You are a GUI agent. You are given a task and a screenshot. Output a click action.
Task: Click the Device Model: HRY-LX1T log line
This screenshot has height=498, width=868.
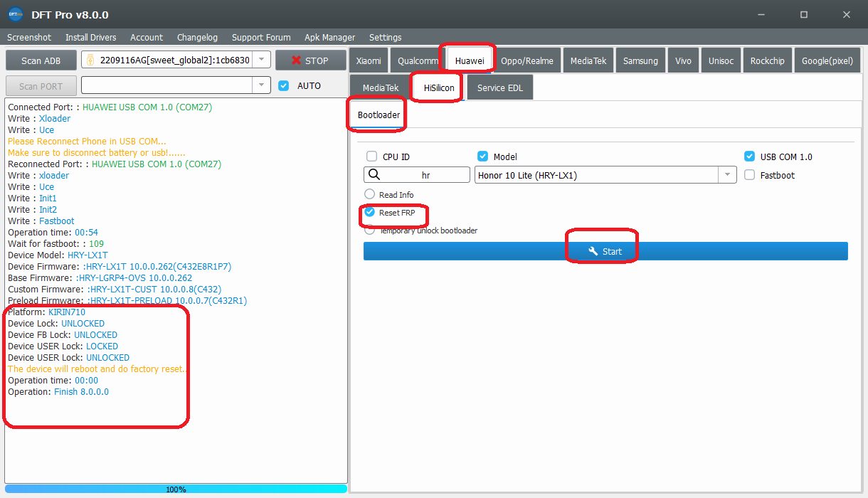[58, 255]
